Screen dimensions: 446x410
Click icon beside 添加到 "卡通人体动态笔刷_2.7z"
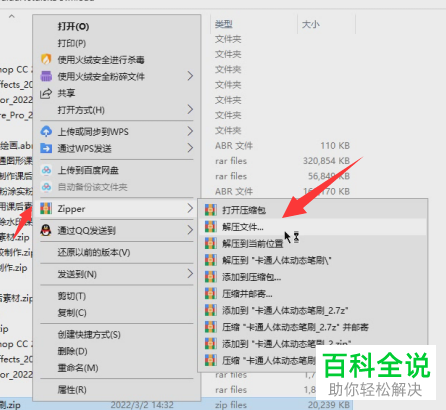point(211,310)
